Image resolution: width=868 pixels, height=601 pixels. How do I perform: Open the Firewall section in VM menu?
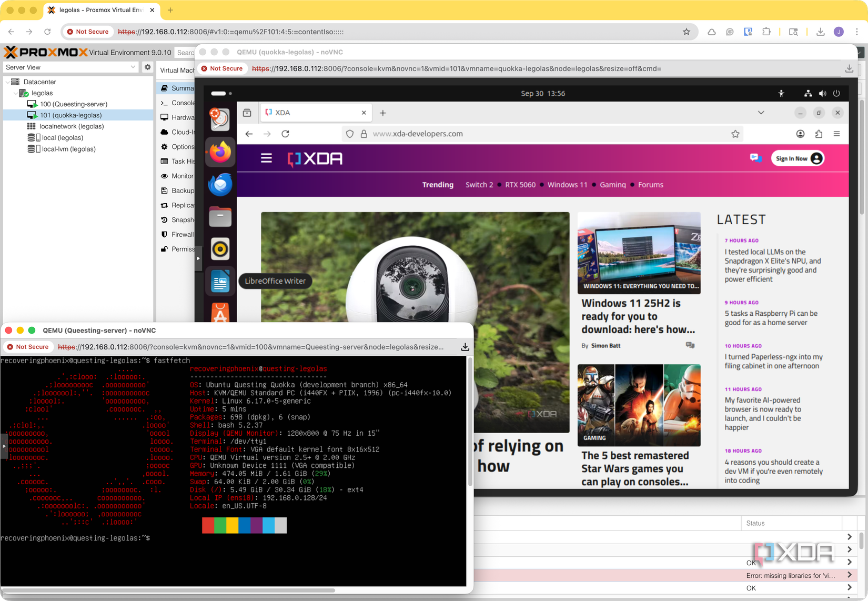coord(182,235)
